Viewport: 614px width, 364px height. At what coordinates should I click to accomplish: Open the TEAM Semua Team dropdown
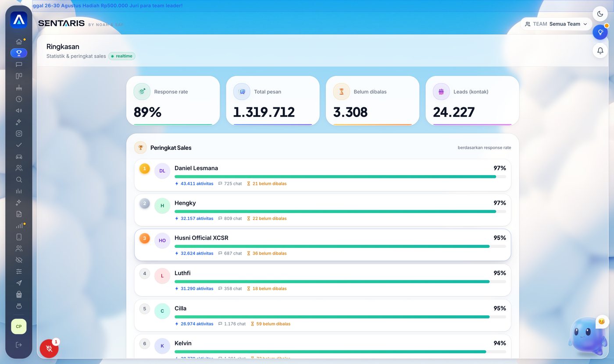coord(557,24)
